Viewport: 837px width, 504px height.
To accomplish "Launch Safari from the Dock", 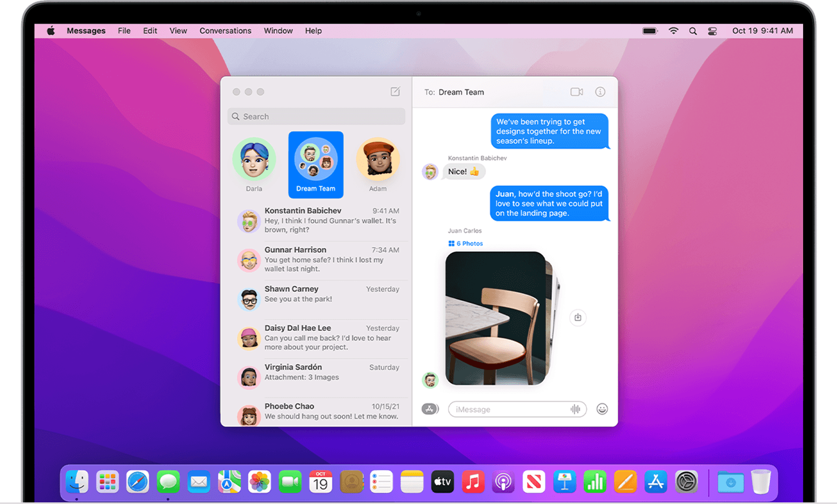I will (137, 482).
